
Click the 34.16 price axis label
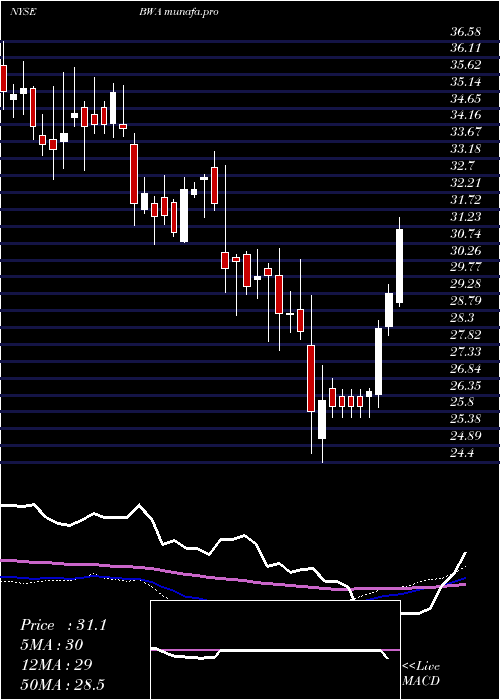tap(465, 116)
